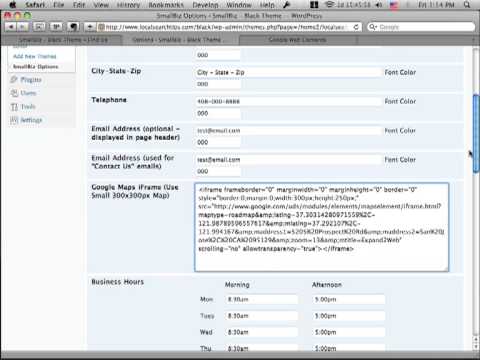Open the File menu

[x=59, y=5]
